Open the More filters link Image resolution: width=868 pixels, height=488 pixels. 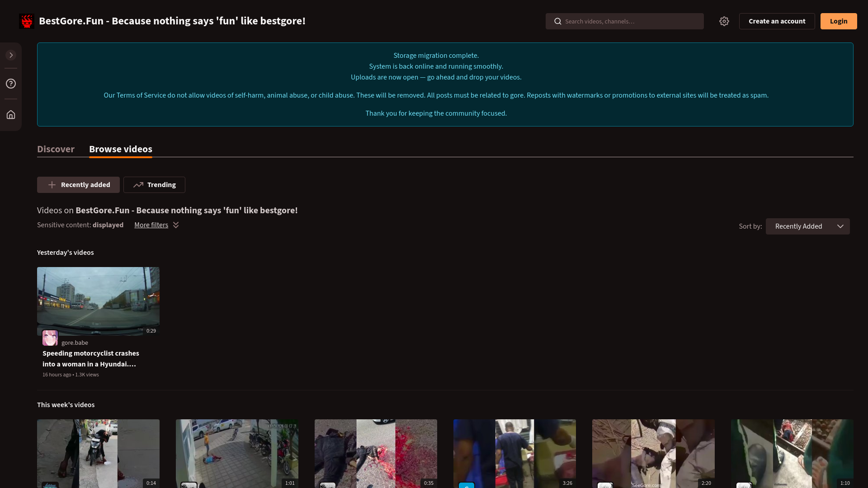pos(151,225)
